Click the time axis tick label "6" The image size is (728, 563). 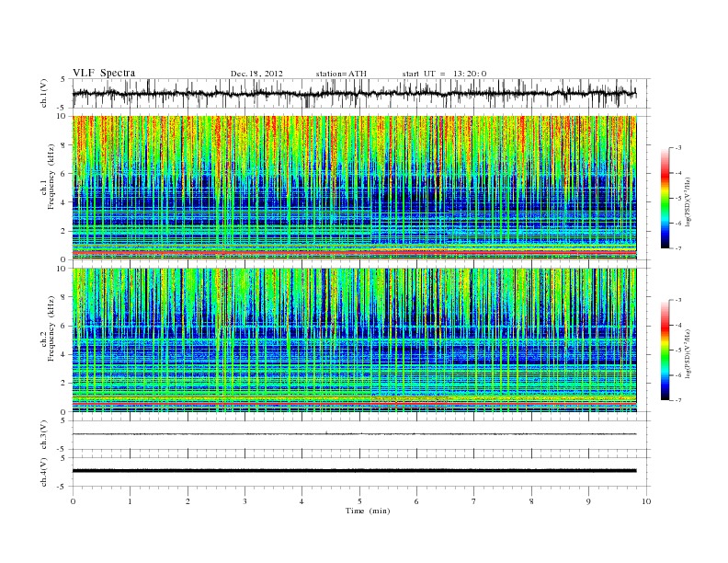tap(416, 501)
